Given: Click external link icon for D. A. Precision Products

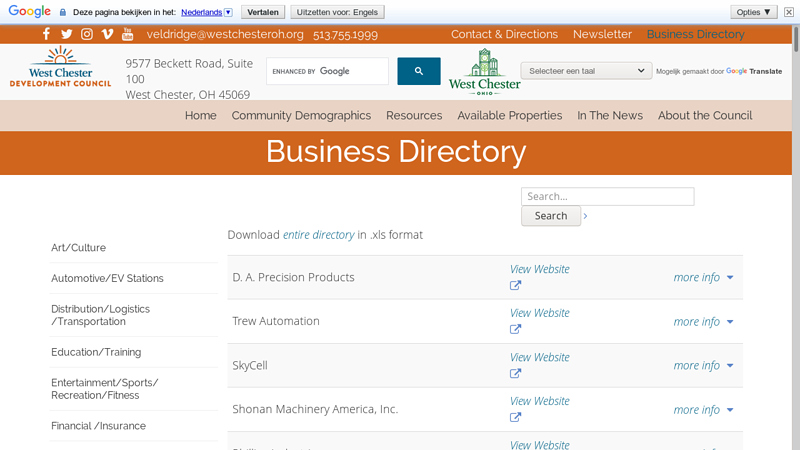Looking at the screenshot, I should tap(515, 285).
